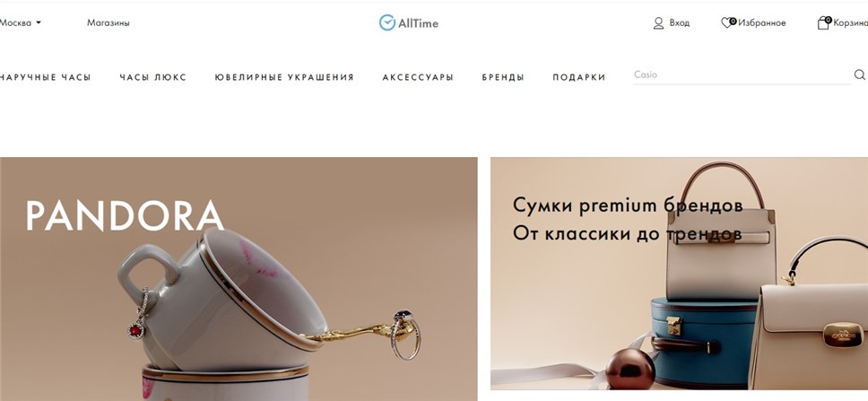Open the Наручные часы menu

coord(46,77)
